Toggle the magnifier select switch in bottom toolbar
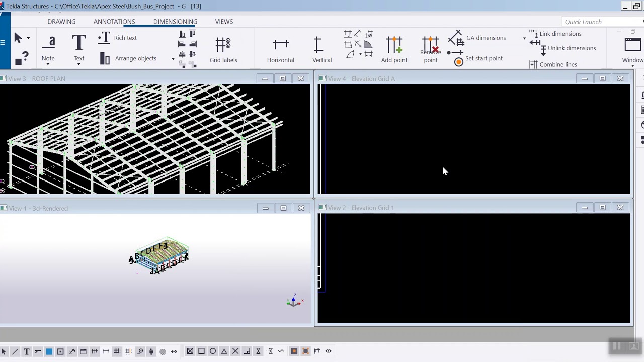 (x=140, y=351)
